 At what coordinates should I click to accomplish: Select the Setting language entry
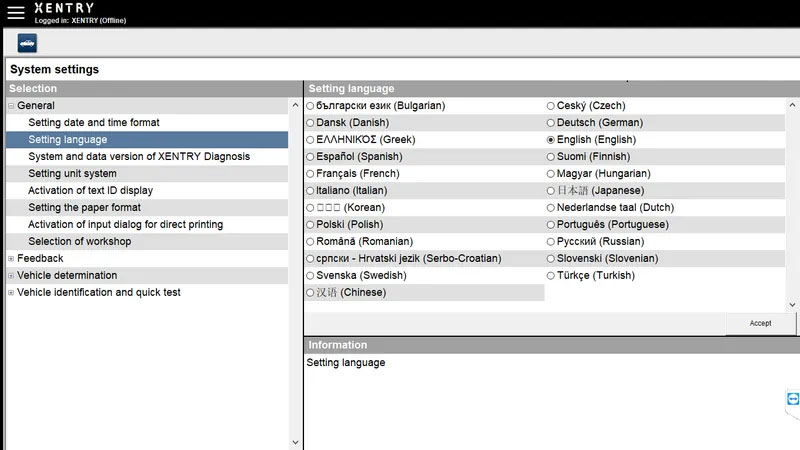(147, 140)
